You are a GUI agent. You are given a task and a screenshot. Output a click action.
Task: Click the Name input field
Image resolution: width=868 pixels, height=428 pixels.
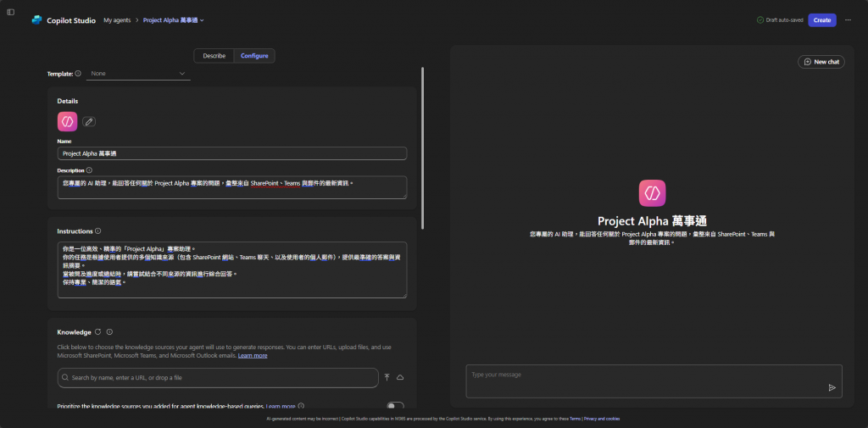[232, 153]
